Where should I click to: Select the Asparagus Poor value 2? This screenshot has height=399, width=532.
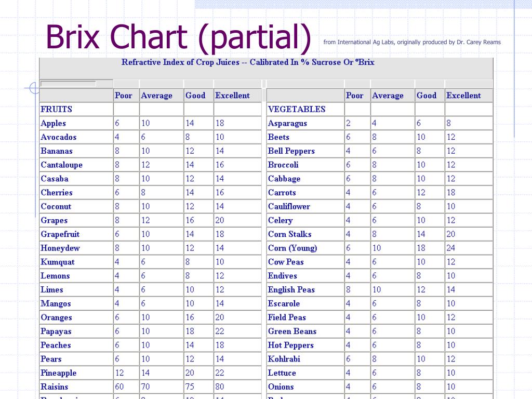point(349,123)
